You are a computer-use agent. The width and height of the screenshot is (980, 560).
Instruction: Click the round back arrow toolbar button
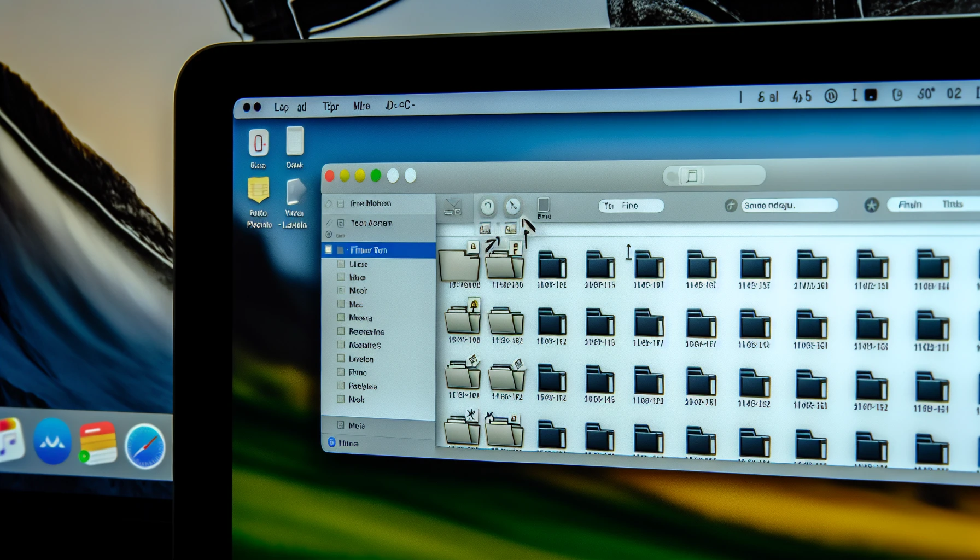(x=487, y=206)
